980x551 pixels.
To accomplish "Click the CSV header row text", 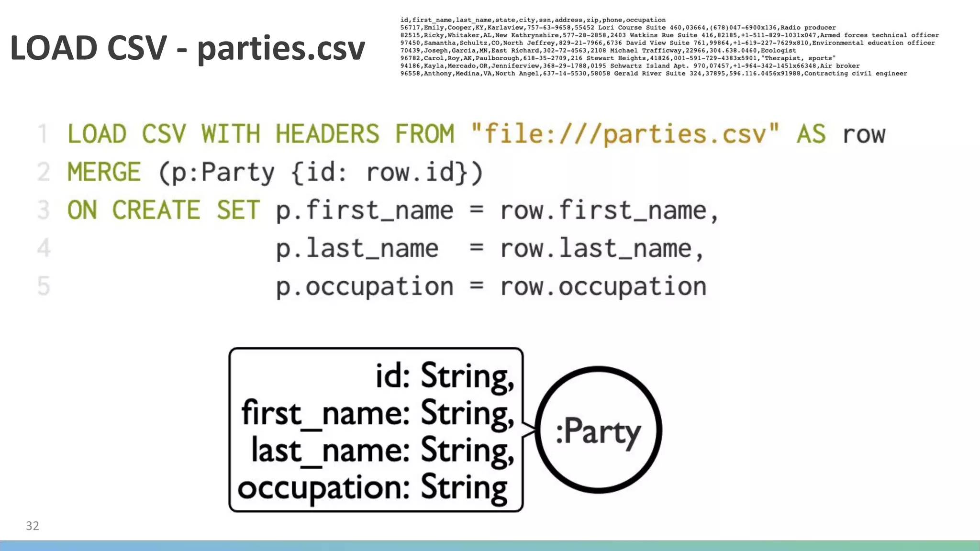I will pos(533,20).
